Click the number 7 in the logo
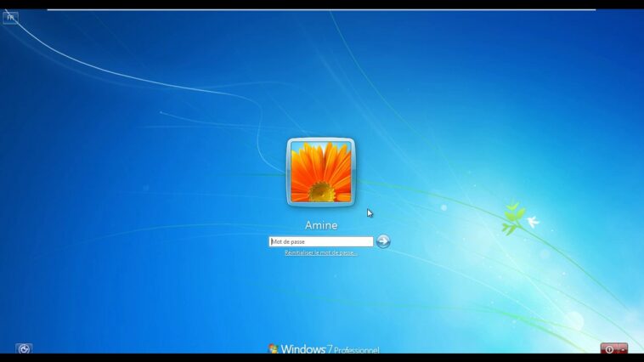 coord(329,349)
